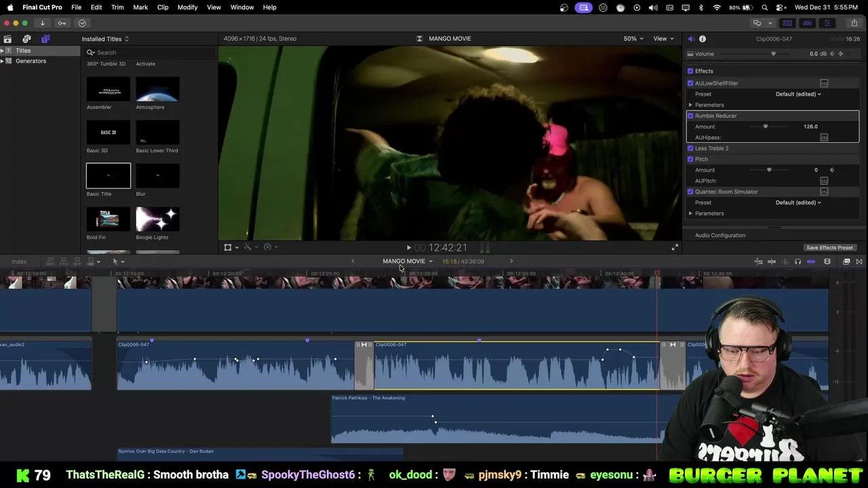Open the Modify menu
Screen dimensions: 868x488
click(187, 7)
